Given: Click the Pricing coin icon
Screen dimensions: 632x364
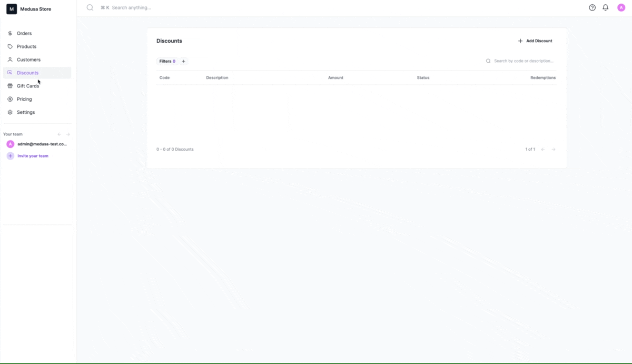Looking at the screenshot, I should point(10,99).
